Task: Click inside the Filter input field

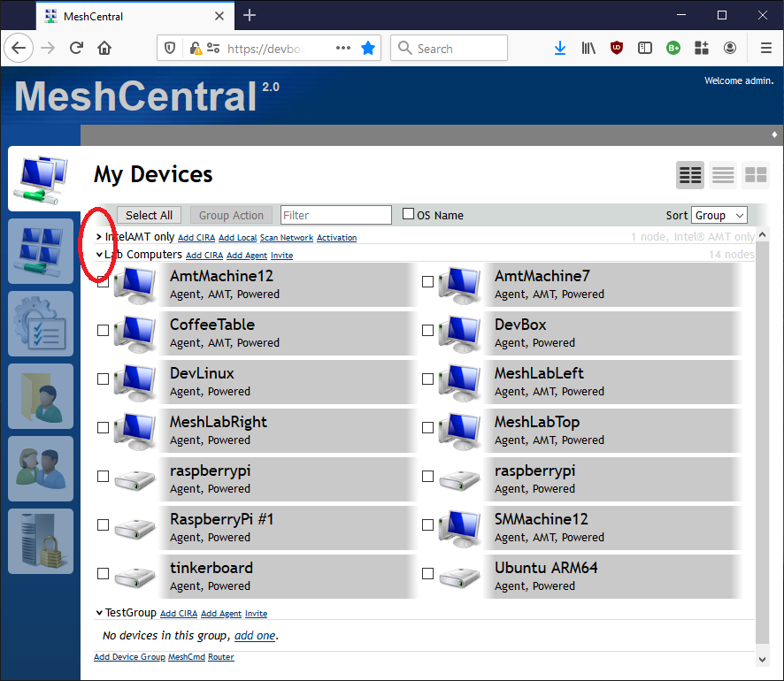Action: coord(335,214)
